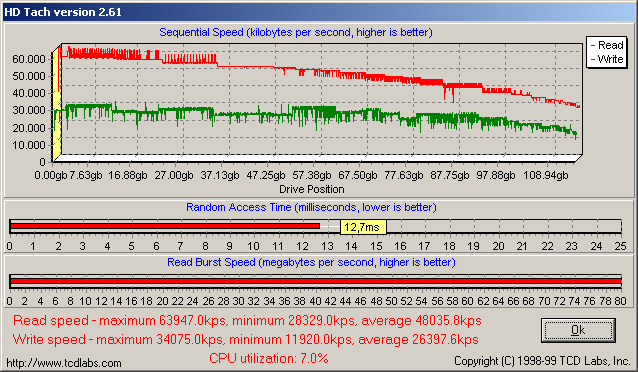638x372 pixels.
Task: Open the http://www.tcdlabs.com link
Action: click(64, 363)
